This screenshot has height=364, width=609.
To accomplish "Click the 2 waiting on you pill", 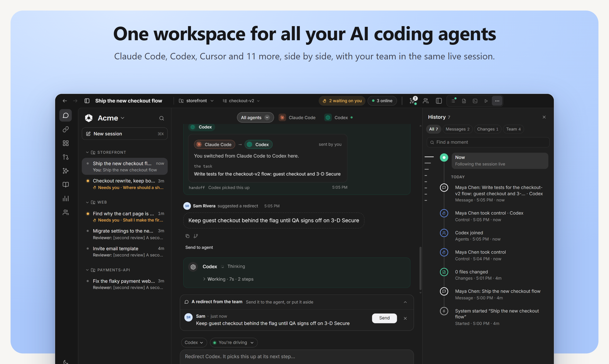I will point(342,101).
